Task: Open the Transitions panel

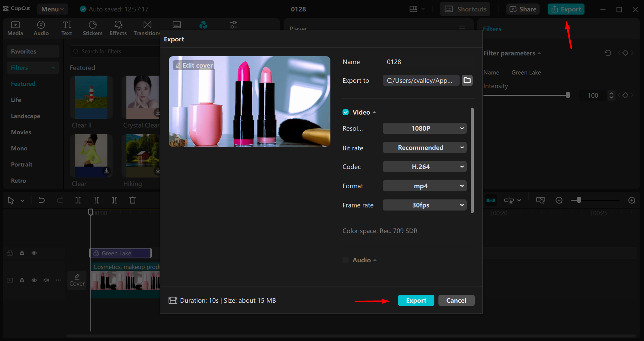Action: pyautogui.click(x=146, y=28)
